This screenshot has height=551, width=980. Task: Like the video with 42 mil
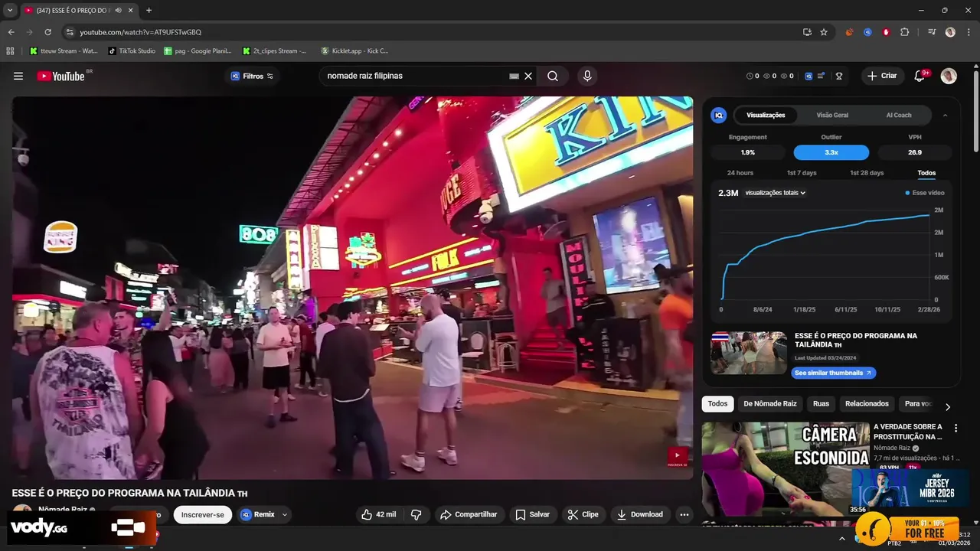[379, 514]
